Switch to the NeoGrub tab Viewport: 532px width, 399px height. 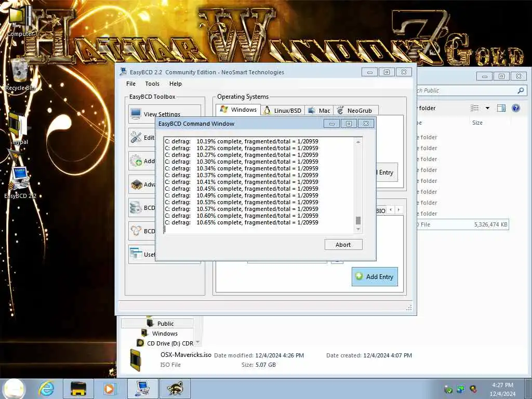355,111
